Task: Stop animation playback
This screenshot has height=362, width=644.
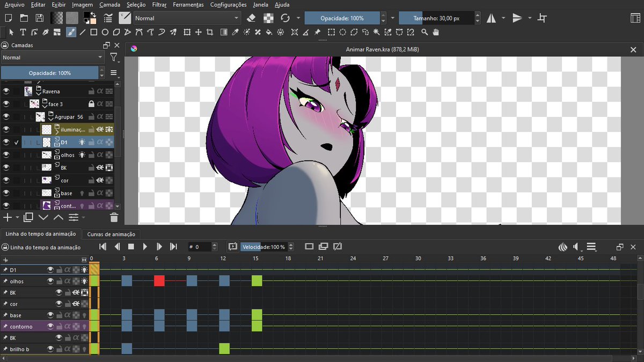Action: pos(131,247)
